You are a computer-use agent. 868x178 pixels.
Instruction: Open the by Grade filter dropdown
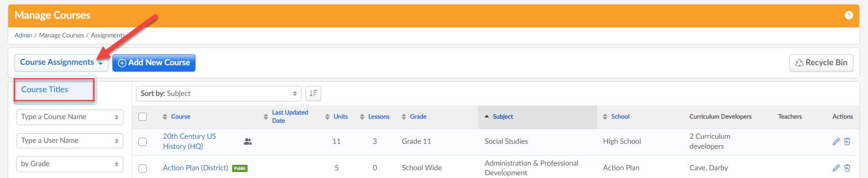[70, 164]
